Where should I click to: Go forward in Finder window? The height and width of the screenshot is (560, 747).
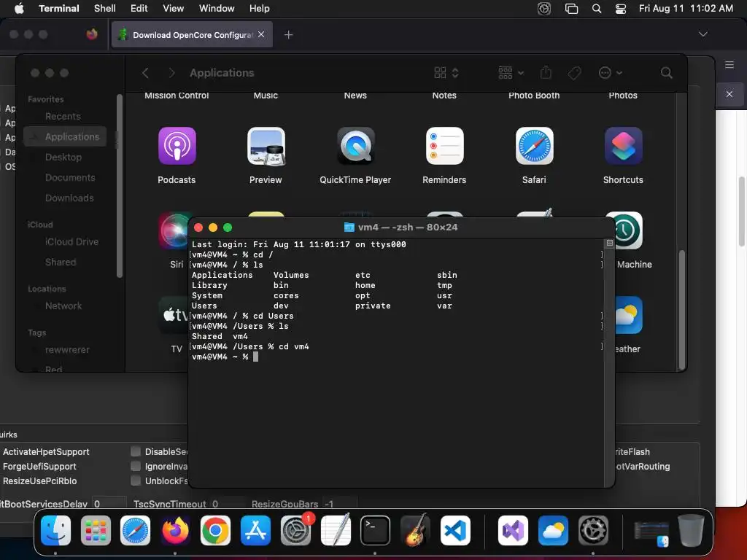(x=172, y=73)
